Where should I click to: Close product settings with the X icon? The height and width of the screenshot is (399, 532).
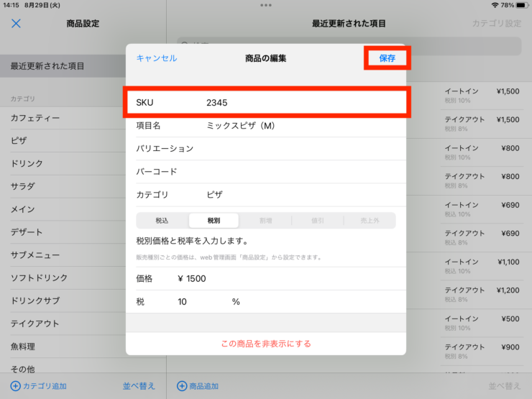pyautogui.click(x=16, y=24)
